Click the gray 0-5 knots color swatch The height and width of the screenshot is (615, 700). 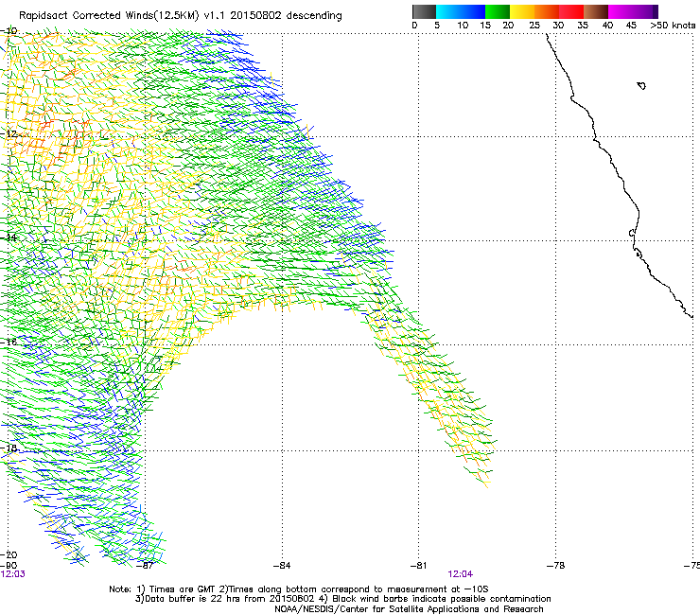pos(424,11)
